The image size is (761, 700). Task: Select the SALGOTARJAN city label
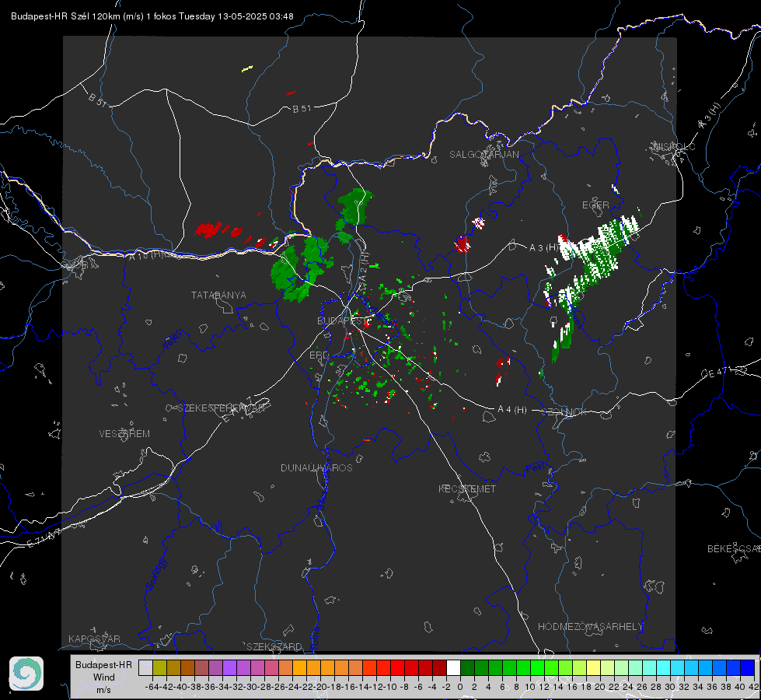click(x=483, y=155)
